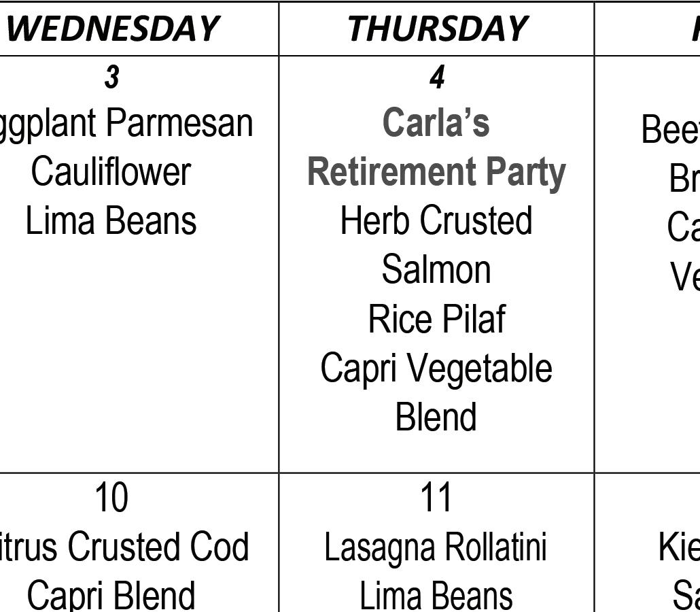This screenshot has height=612, width=700.
Task: Select the Herb Crusted text
Action: (436, 220)
